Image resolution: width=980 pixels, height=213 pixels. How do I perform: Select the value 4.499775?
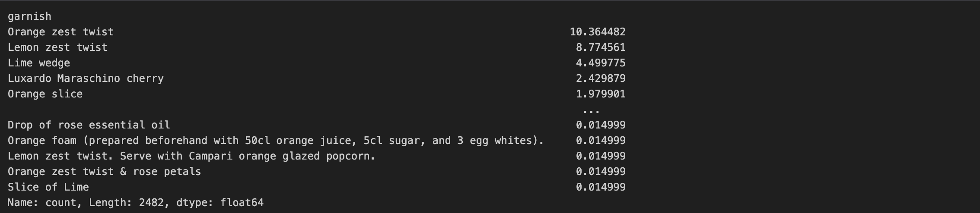coord(601,63)
